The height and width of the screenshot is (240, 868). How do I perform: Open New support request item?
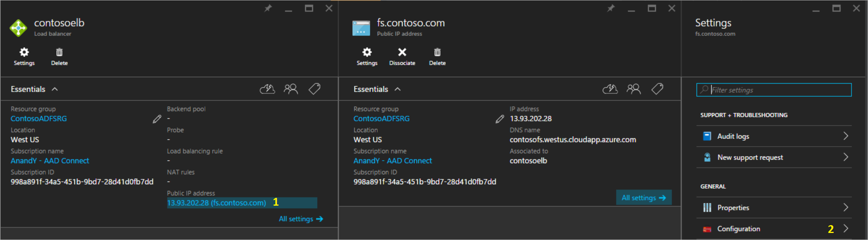[774, 157]
